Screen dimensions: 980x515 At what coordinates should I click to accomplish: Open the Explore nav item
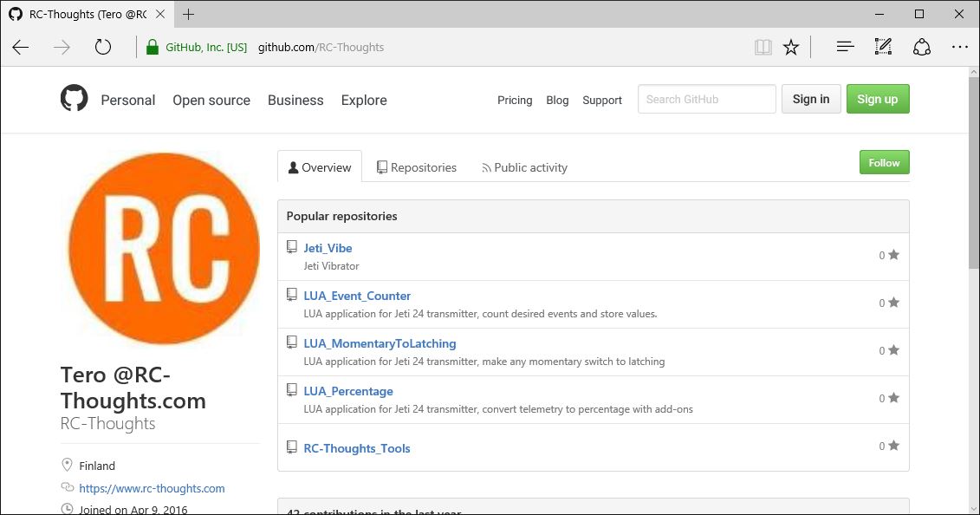click(x=364, y=100)
